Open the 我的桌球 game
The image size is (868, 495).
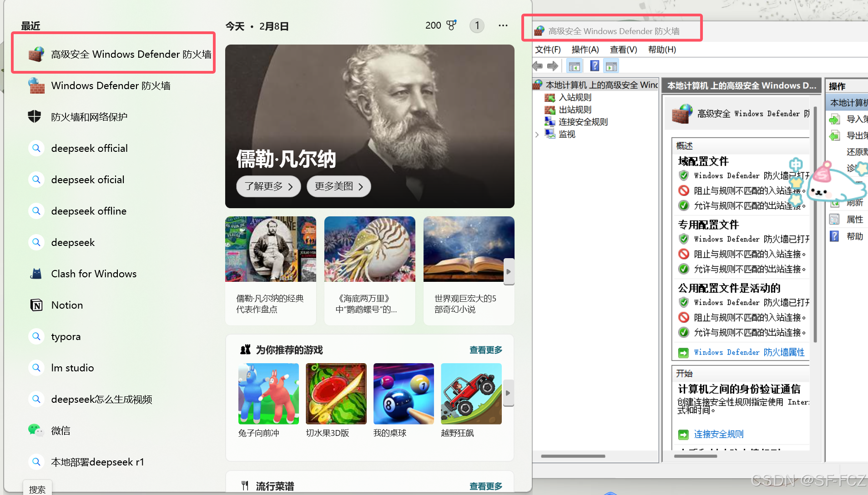[404, 400]
